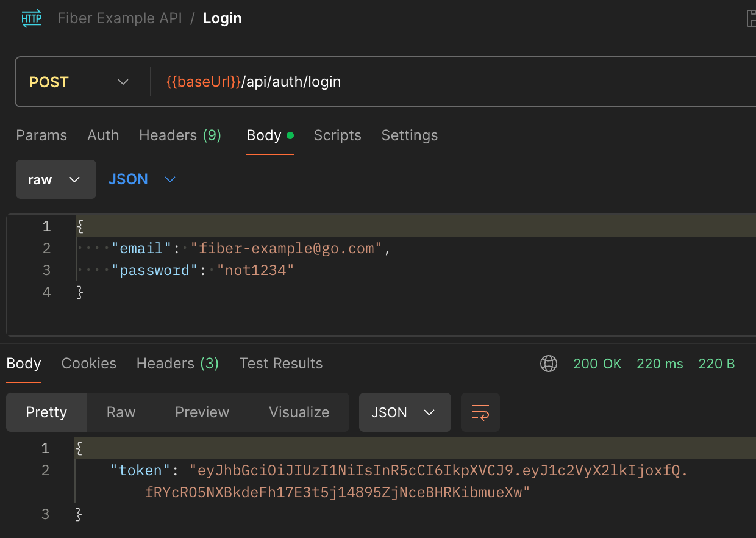The width and height of the screenshot is (756, 538).
Task: View the Test Results tab
Action: point(281,364)
